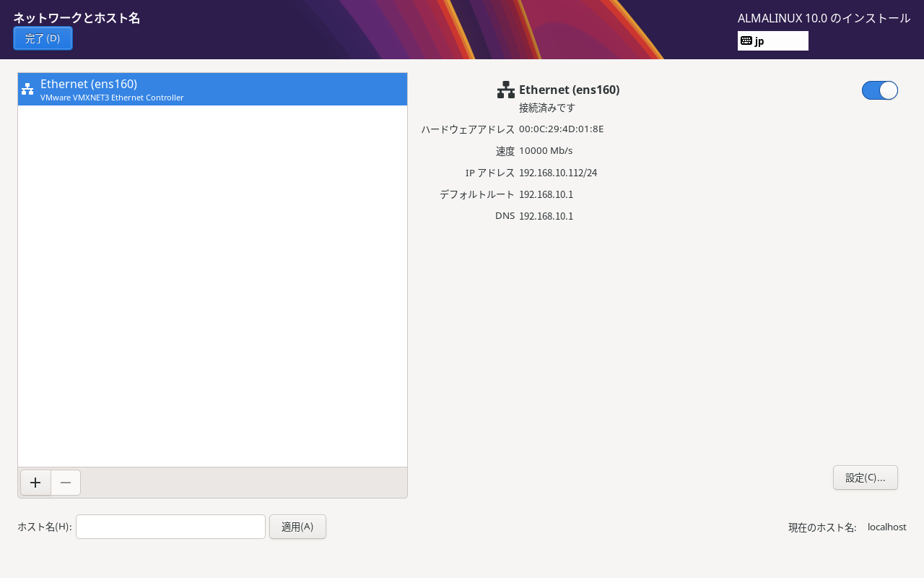Click the 完了(D) done button
Viewport: 924px width, 578px height.
pos(43,38)
